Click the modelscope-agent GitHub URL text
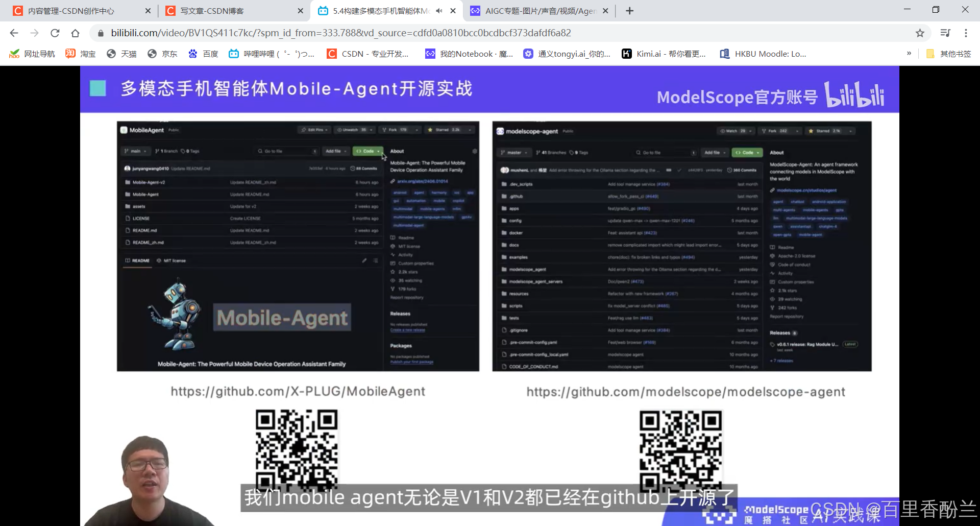Viewport: 980px width, 526px height. tap(685, 392)
